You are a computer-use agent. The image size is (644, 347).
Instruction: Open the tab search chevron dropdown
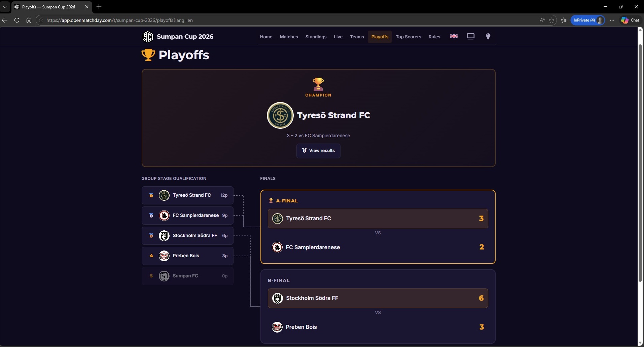(5, 7)
